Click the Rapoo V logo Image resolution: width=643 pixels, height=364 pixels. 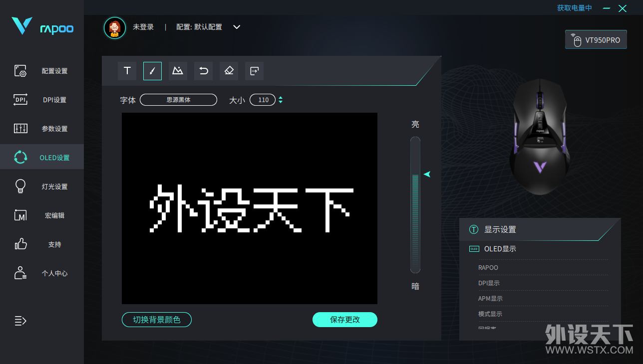(21, 26)
